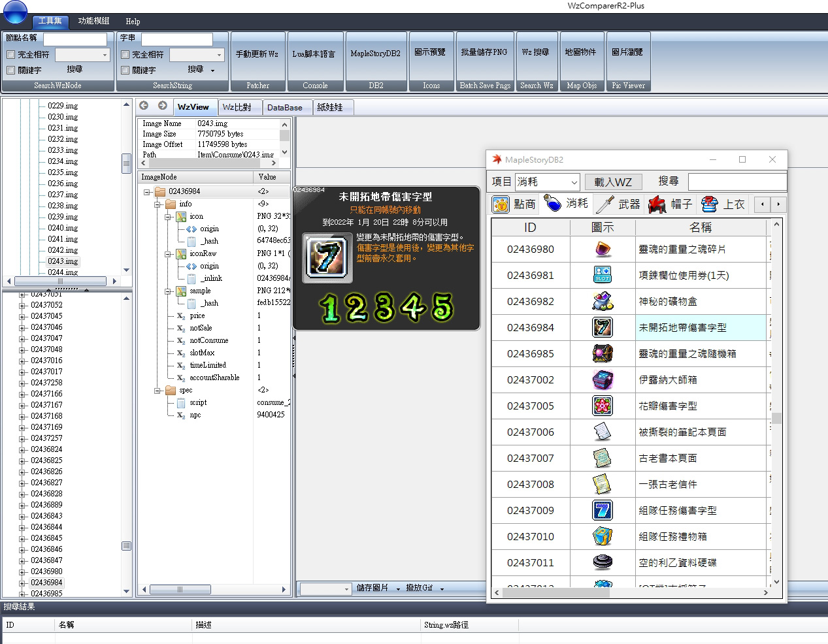Select 0243.img in the file tree

(63, 261)
